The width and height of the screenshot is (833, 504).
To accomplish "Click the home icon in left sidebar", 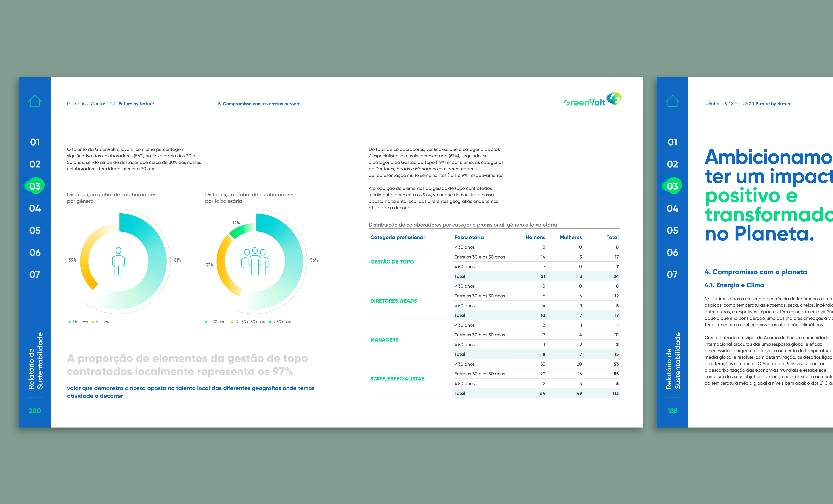I will click(x=35, y=101).
